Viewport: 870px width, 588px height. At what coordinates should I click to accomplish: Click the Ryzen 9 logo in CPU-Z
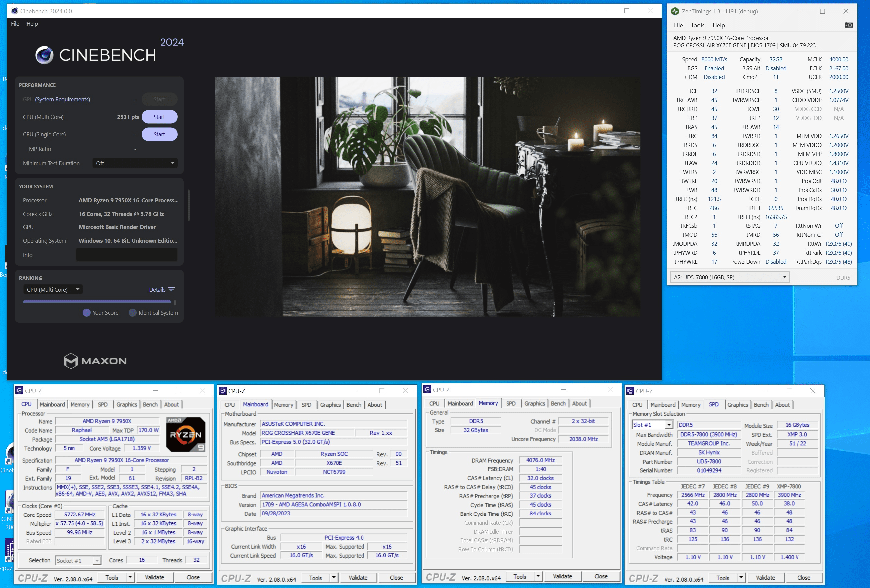tap(185, 434)
